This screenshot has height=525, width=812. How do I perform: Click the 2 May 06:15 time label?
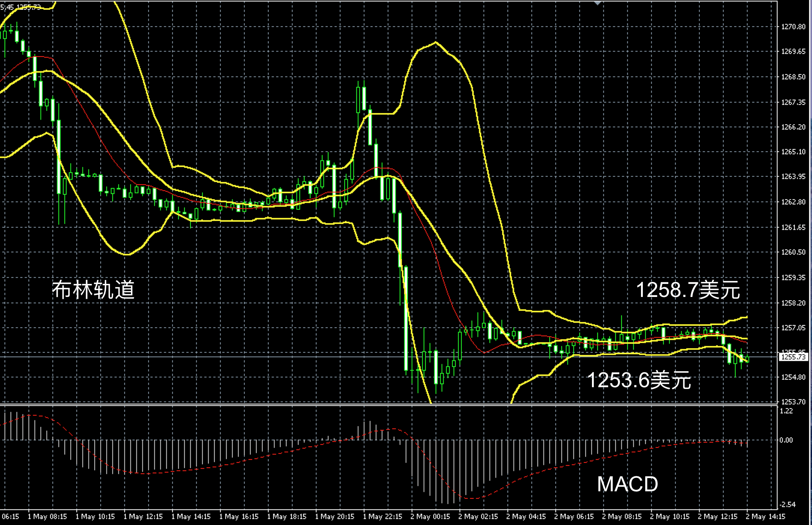point(574,517)
